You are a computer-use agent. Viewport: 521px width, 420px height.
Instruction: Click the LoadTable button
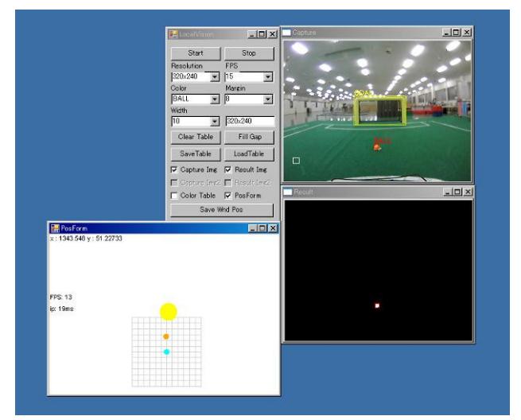[x=249, y=154]
